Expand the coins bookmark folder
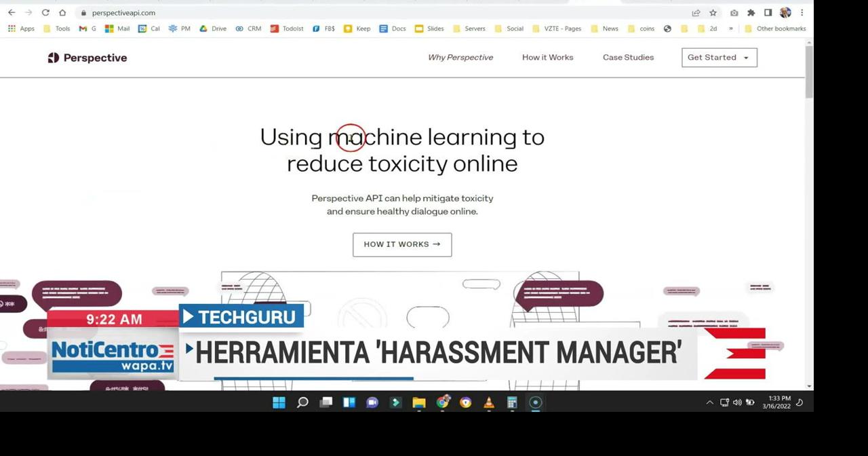868x456 pixels. [642, 28]
